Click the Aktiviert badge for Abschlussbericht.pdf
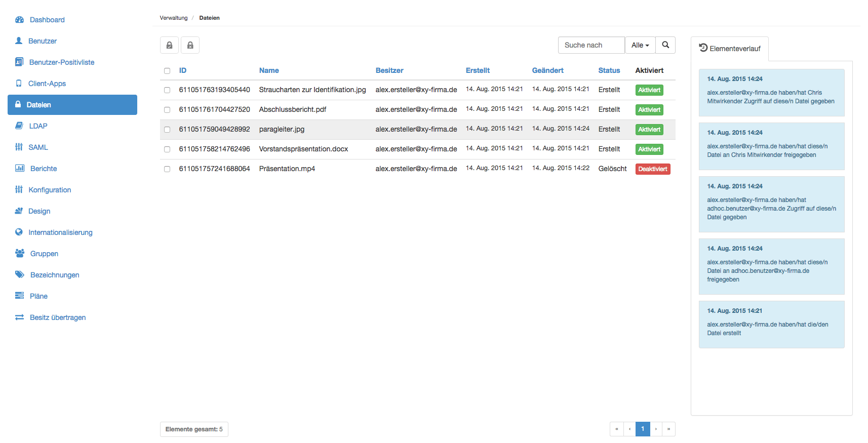868x443 pixels. [x=649, y=110]
